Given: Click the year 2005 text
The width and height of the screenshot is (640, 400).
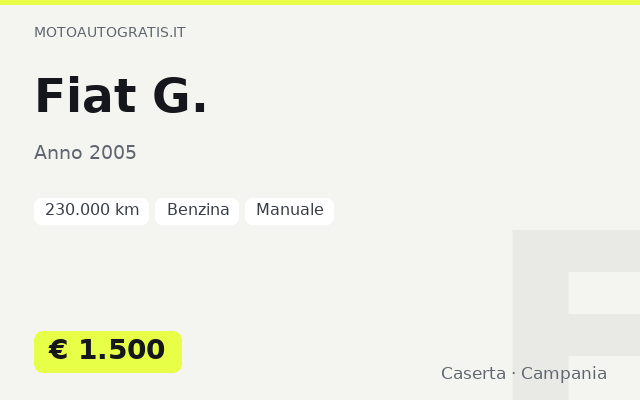Looking at the screenshot, I should click(x=113, y=153).
